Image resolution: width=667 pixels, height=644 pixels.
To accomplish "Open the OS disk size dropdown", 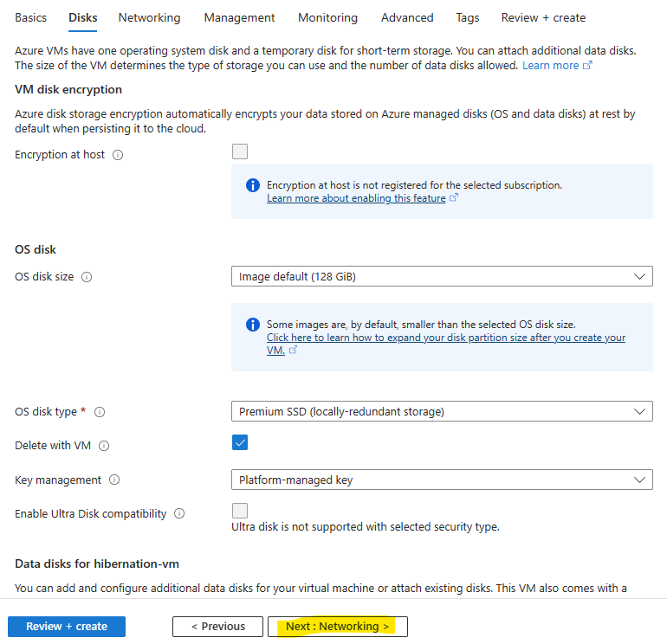I will click(442, 276).
